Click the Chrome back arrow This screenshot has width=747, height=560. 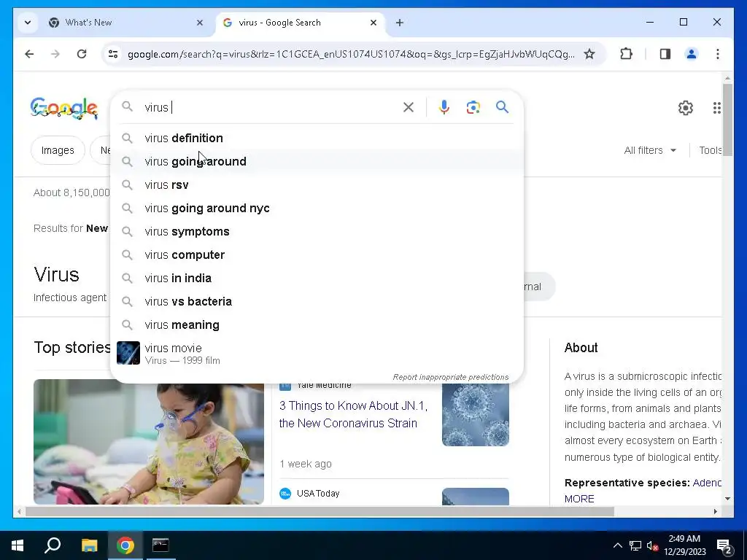[x=29, y=54]
